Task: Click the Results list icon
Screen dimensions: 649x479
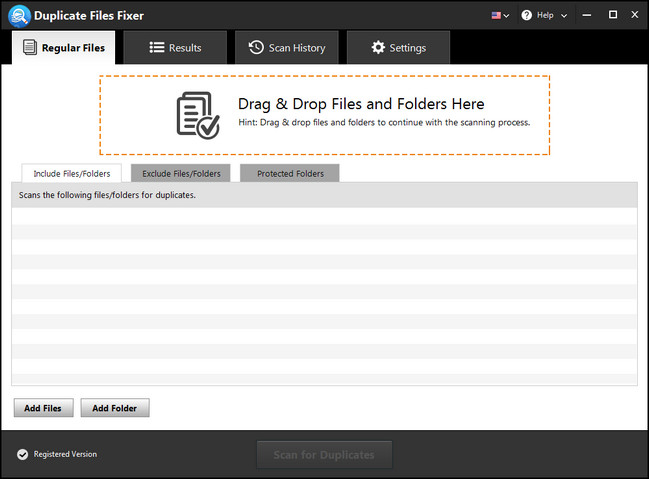Action: pos(157,47)
